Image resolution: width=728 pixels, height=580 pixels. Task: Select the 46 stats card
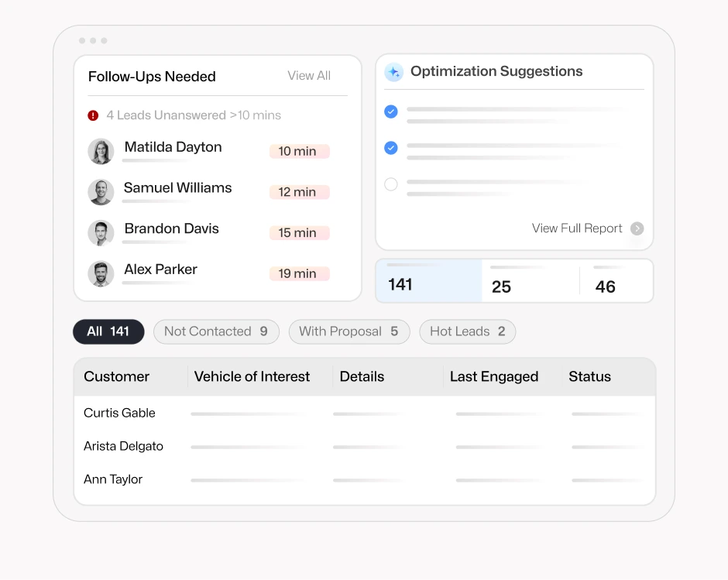click(616, 281)
